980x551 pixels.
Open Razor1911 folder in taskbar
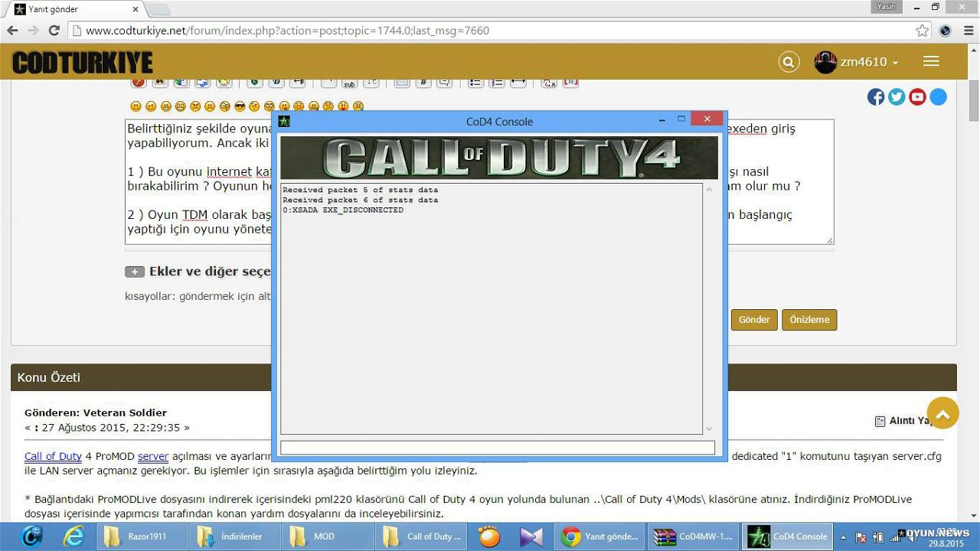tap(142, 536)
